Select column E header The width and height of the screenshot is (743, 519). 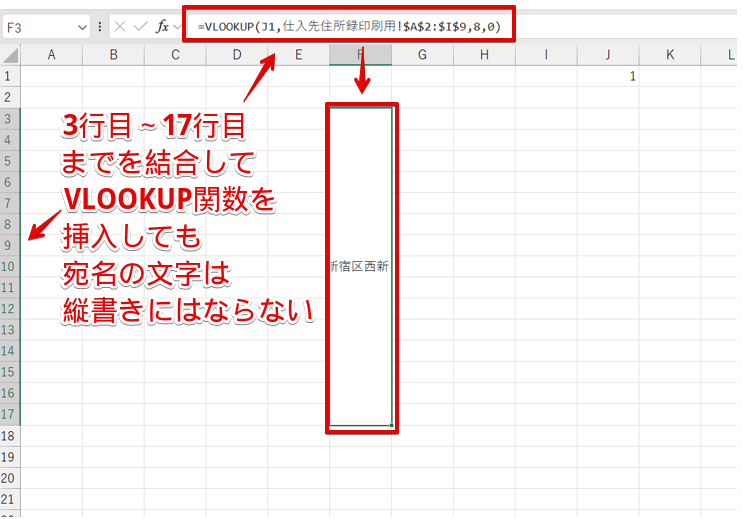299,55
